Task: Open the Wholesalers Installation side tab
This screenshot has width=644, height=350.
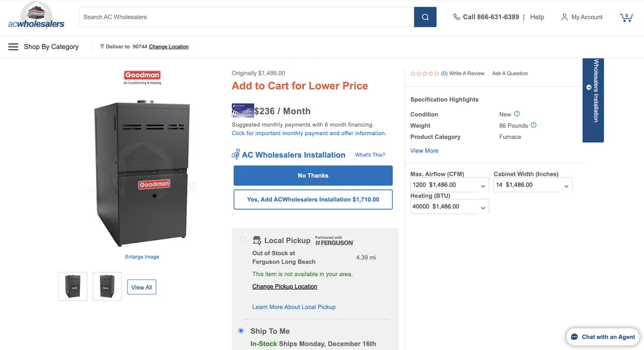Action: (x=593, y=100)
